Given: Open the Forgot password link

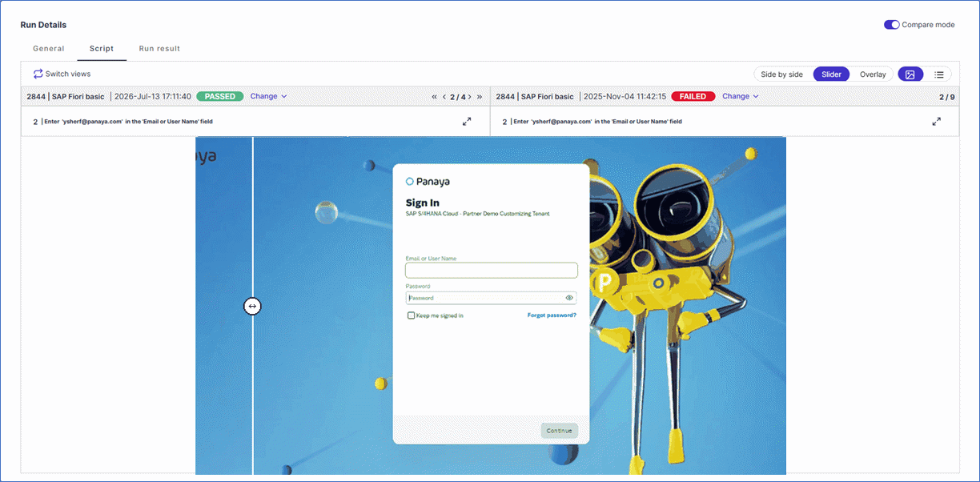Looking at the screenshot, I should coord(552,315).
